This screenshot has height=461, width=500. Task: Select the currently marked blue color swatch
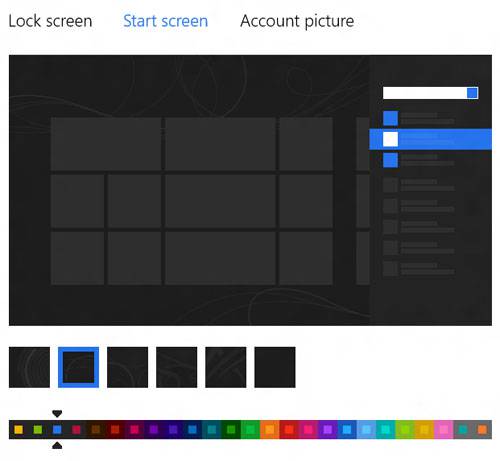[57, 429]
